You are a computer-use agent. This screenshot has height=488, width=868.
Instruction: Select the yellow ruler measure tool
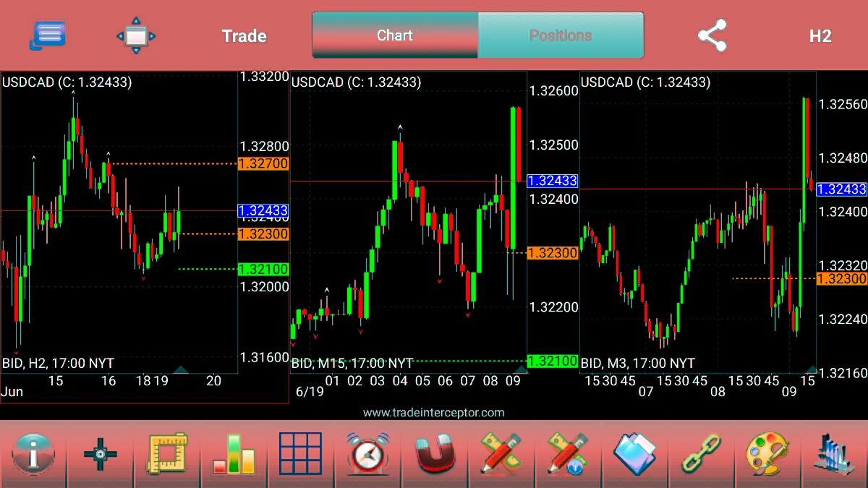coord(166,455)
